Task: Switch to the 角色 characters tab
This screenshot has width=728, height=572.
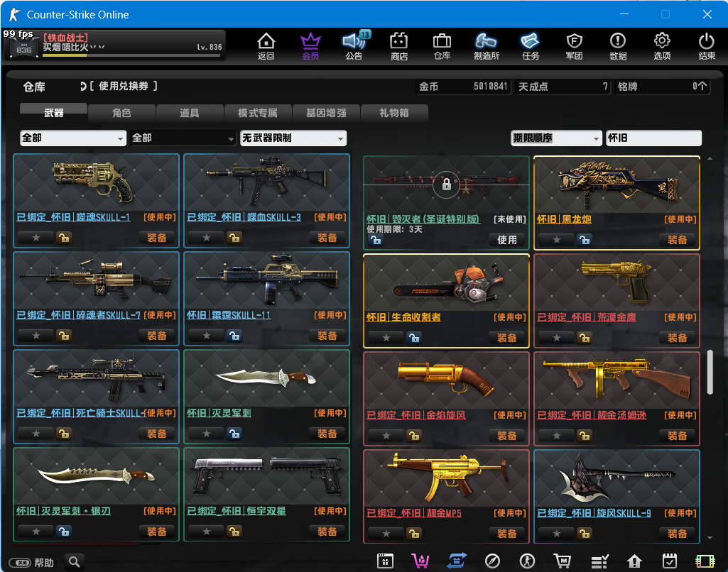Action: click(121, 113)
